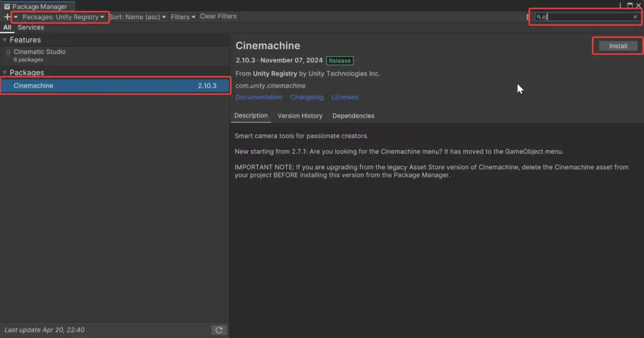
Task: Switch to the Description tab
Action: 250,116
